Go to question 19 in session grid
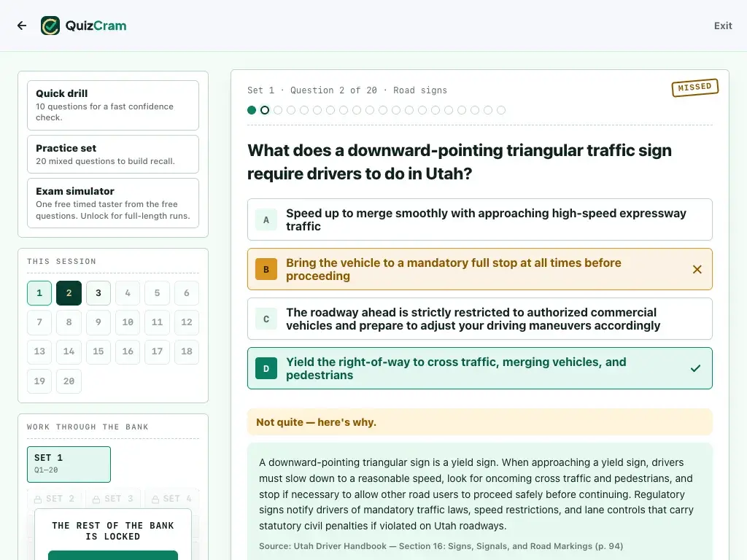The width and height of the screenshot is (747, 560). [39, 381]
